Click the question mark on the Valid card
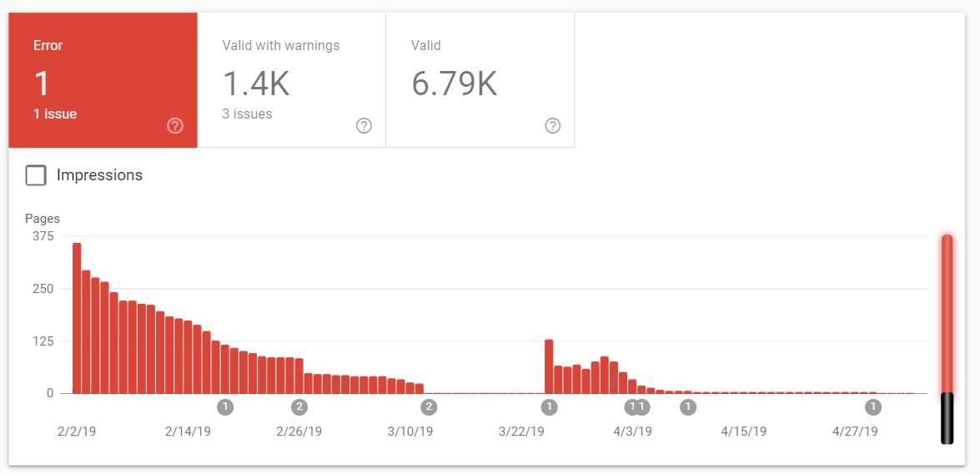The width and height of the screenshot is (980, 475). coord(552,126)
